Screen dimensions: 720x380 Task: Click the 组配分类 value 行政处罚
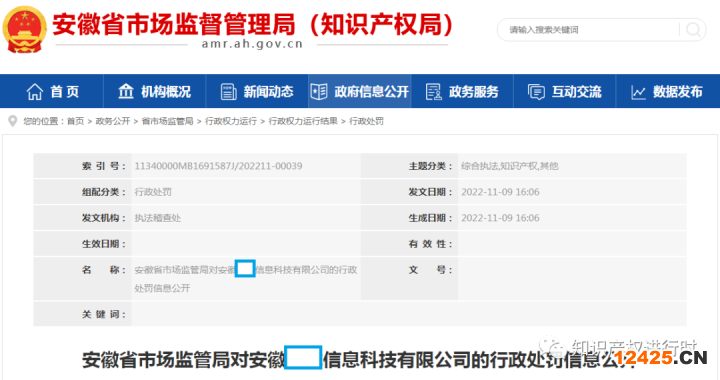[153, 192]
